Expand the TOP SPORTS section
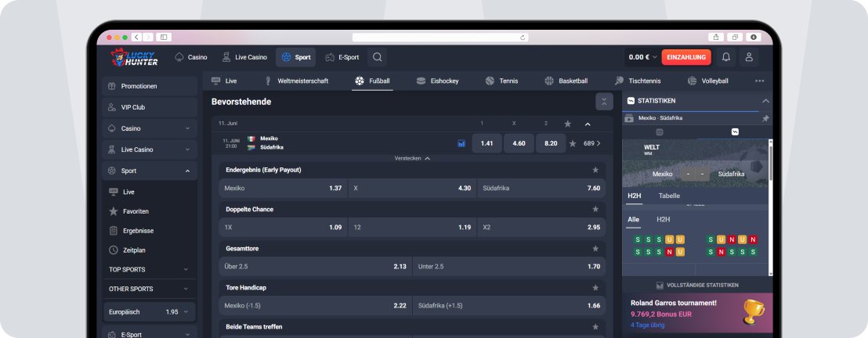The height and width of the screenshot is (338, 868). click(150, 269)
